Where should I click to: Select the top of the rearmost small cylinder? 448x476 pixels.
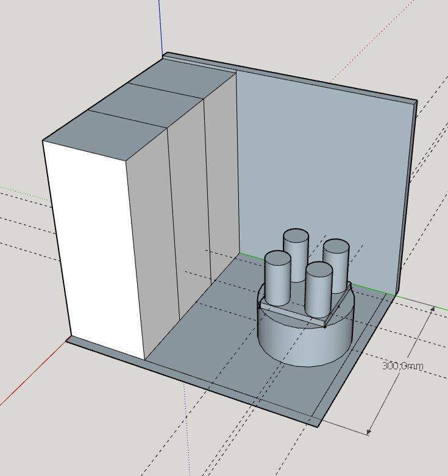point(296,236)
